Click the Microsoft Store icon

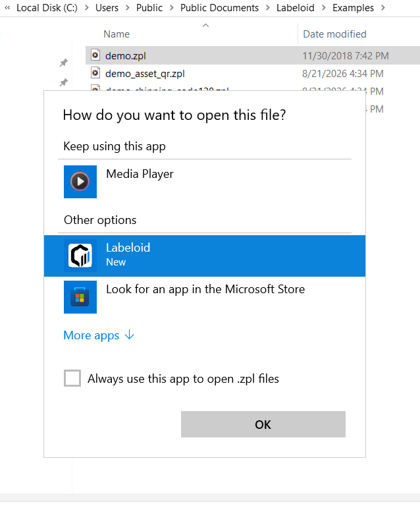point(80,297)
